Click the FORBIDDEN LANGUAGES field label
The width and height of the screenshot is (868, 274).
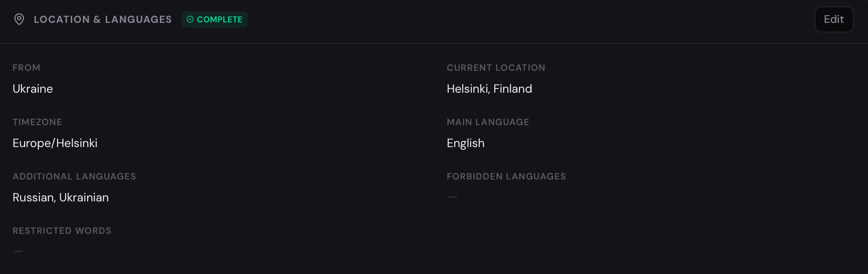point(506,176)
